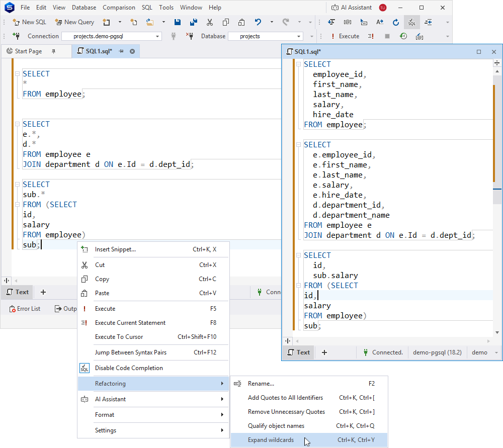The image size is (503, 448).
Task: Click the Save All icon
Action: [194, 22]
